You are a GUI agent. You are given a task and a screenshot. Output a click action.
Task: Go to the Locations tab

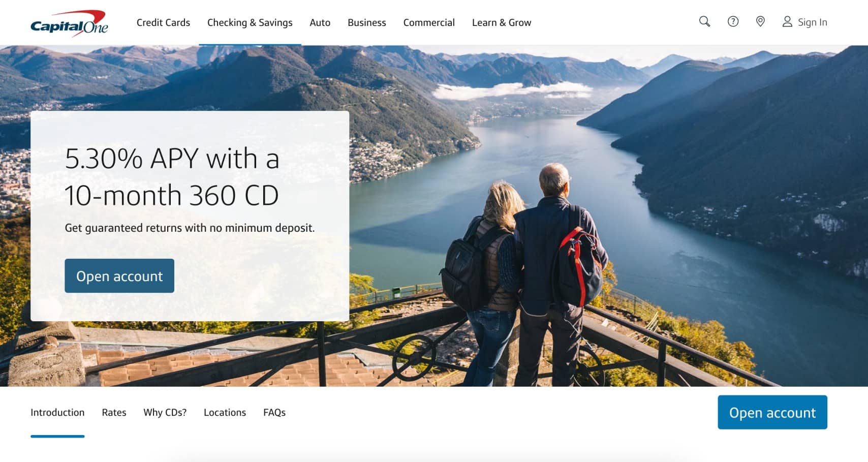click(225, 412)
